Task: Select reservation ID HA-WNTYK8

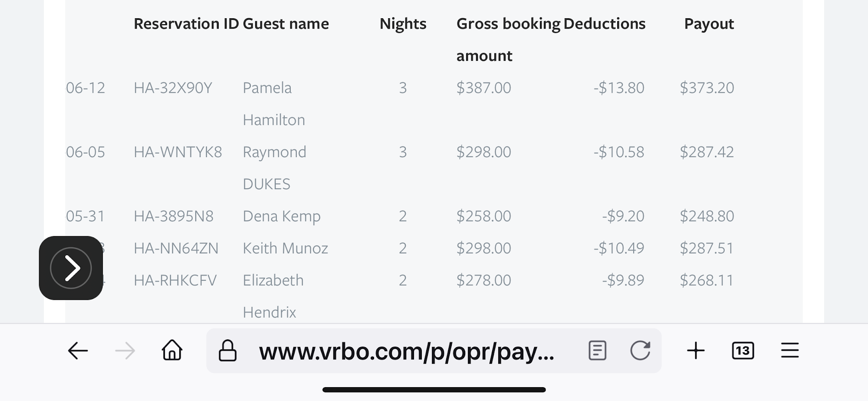Action: coord(178,152)
